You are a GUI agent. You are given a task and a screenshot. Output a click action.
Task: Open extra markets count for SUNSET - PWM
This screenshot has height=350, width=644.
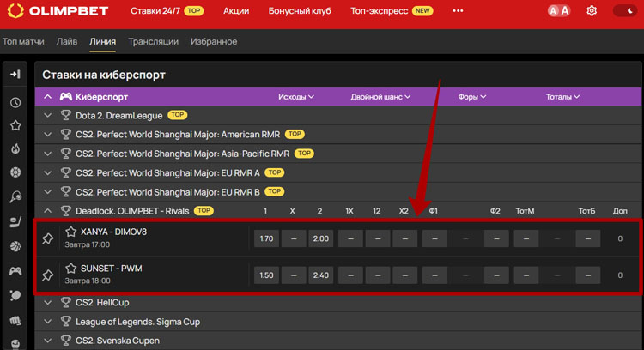coord(620,275)
